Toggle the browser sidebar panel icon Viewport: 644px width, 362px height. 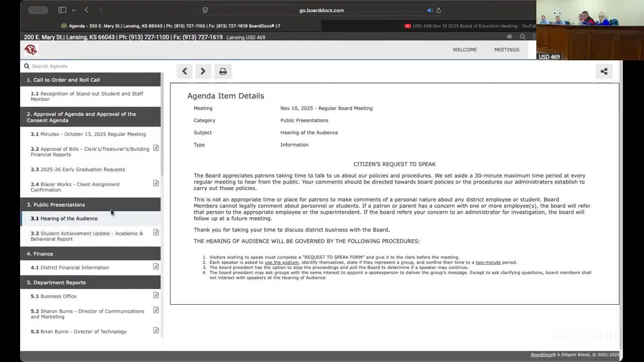pyautogui.click(x=62, y=10)
